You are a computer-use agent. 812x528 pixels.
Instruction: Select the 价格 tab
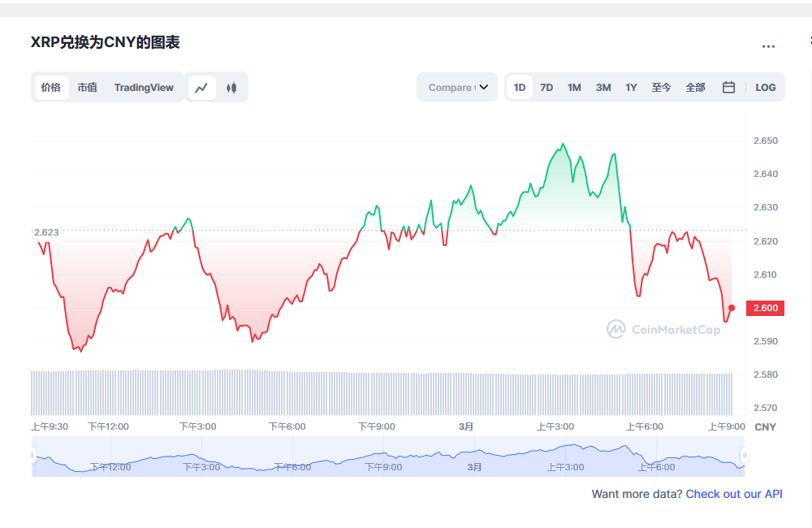[x=51, y=87]
